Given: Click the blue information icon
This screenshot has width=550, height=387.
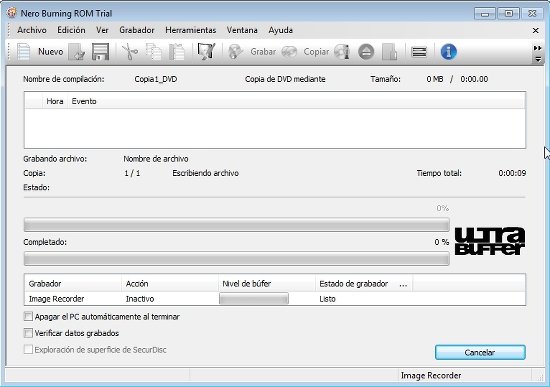Looking at the screenshot, I should pos(449,52).
